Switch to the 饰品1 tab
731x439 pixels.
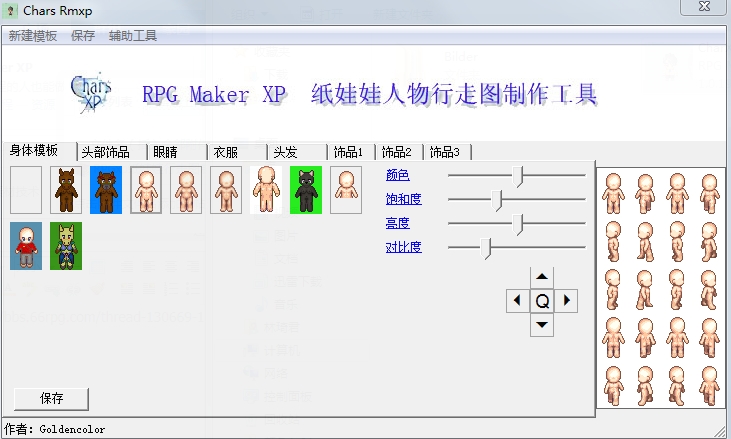click(352, 152)
